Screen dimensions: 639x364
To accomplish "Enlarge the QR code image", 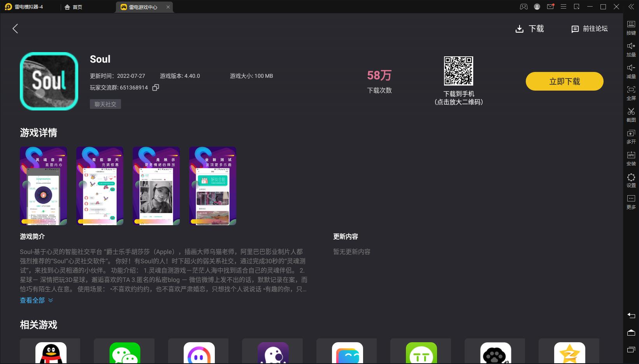I will [x=458, y=71].
